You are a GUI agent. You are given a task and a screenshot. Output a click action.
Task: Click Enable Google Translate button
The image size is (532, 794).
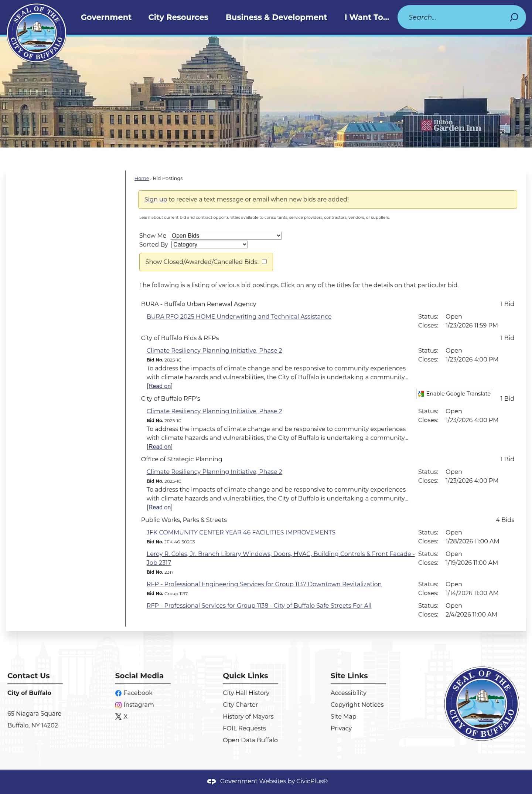pos(454,394)
